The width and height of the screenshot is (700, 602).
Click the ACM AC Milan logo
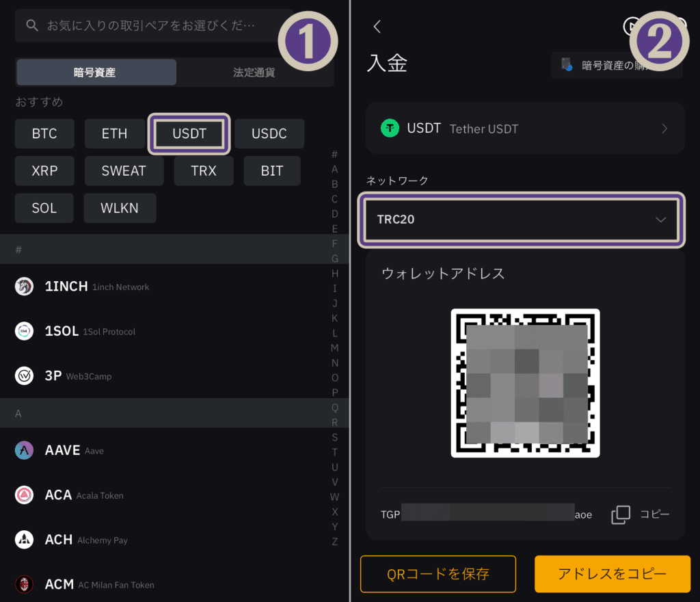click(x=24, y=584)
